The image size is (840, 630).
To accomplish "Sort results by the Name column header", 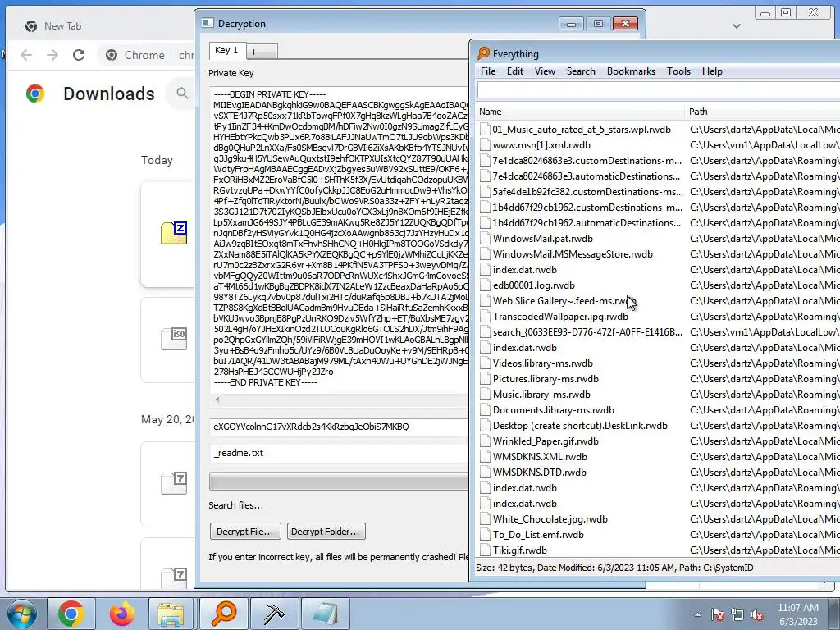I will [580, 112].
